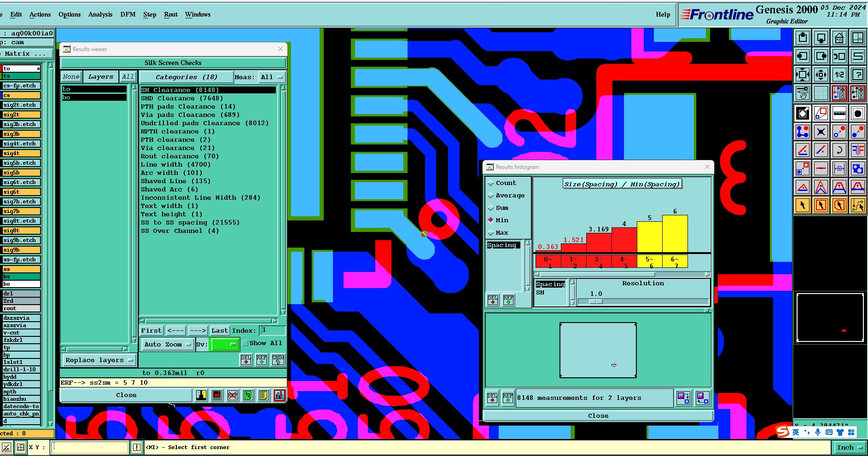Click the Last result button
The image size is (868, 456).
click(x=220, y=330)
